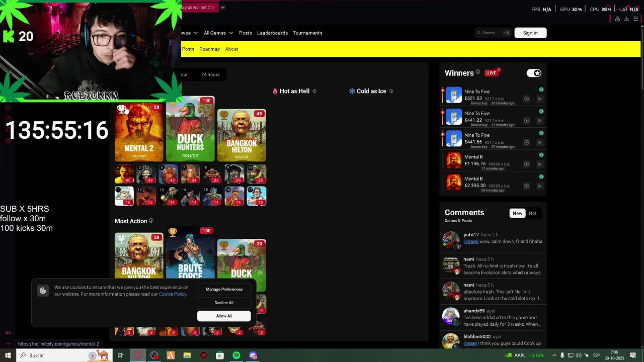Open About in the yellow bar
644x362 pixels.
click(231, 49)
